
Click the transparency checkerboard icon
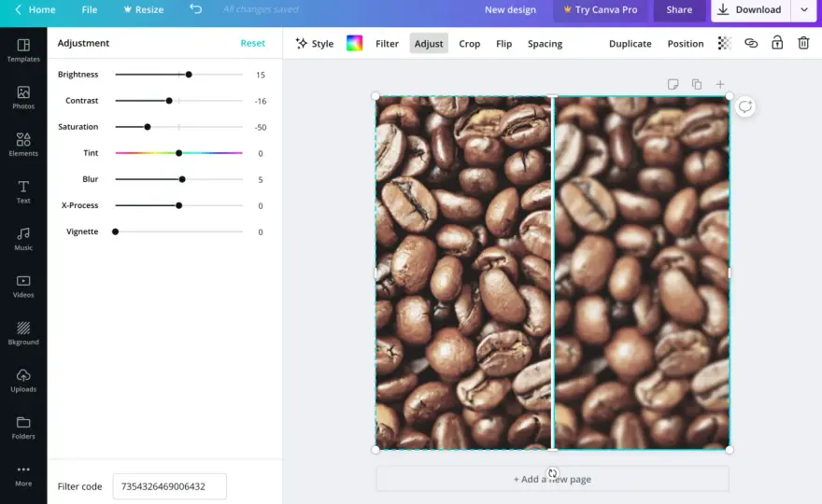724,44
